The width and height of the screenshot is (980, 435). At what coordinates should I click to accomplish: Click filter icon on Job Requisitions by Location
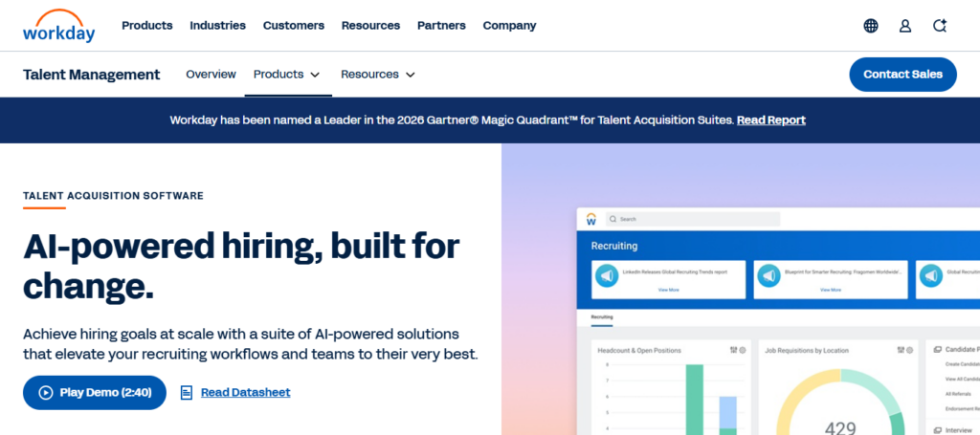point(901,350)
